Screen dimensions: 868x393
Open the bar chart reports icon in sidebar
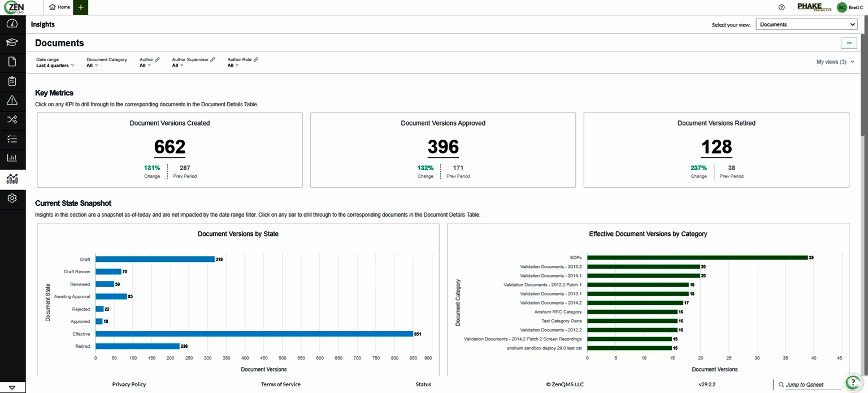pos(12,158)
